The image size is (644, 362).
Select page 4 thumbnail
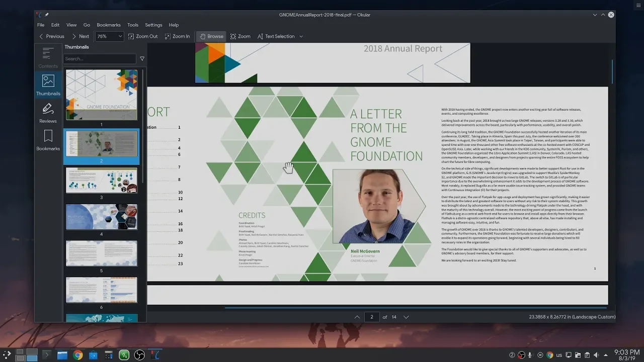tap(101, 217)
